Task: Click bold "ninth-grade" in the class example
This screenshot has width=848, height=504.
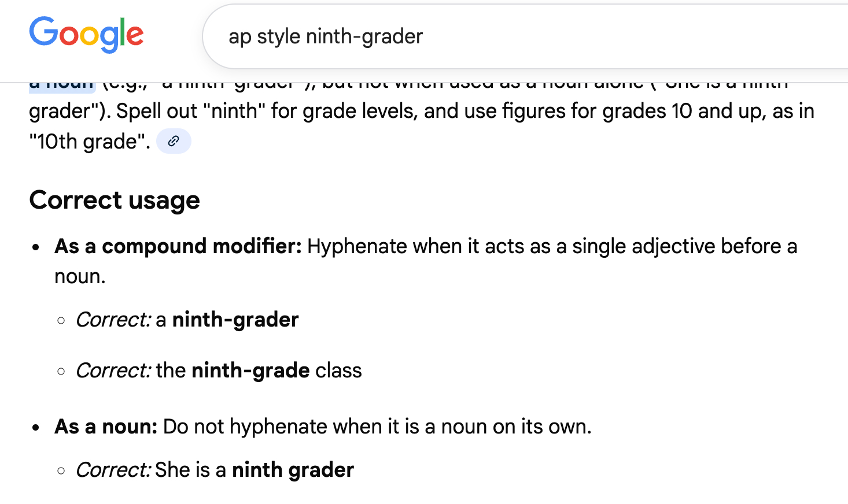Action: [250, 370]
